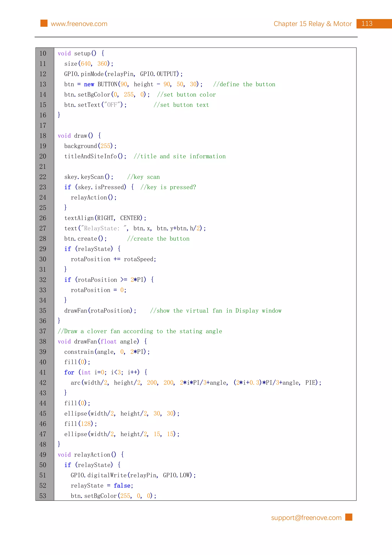Click '//show the virtual fan in Display window' comment
The image size is (392, 555).
click(216, 311)
